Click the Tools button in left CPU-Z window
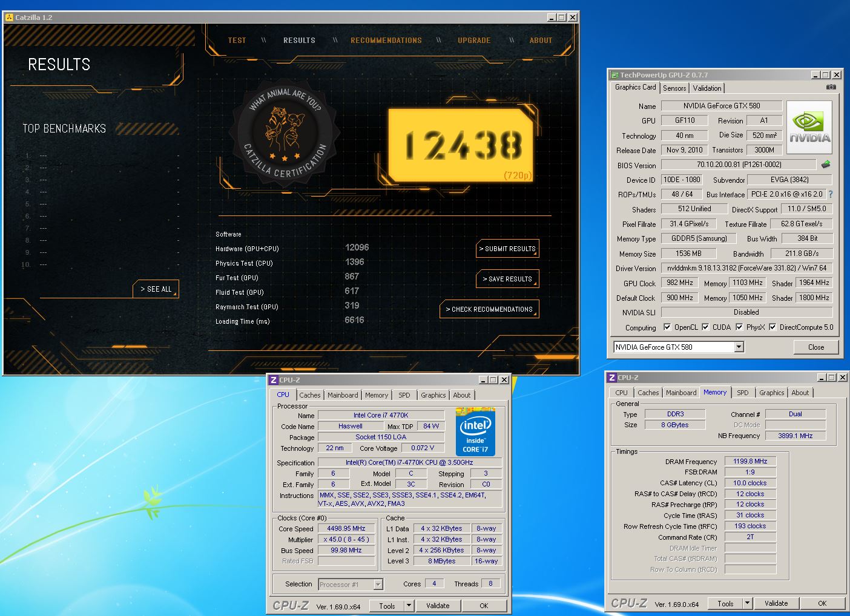The height and width of the screenshot is (616, 850). 387,606
